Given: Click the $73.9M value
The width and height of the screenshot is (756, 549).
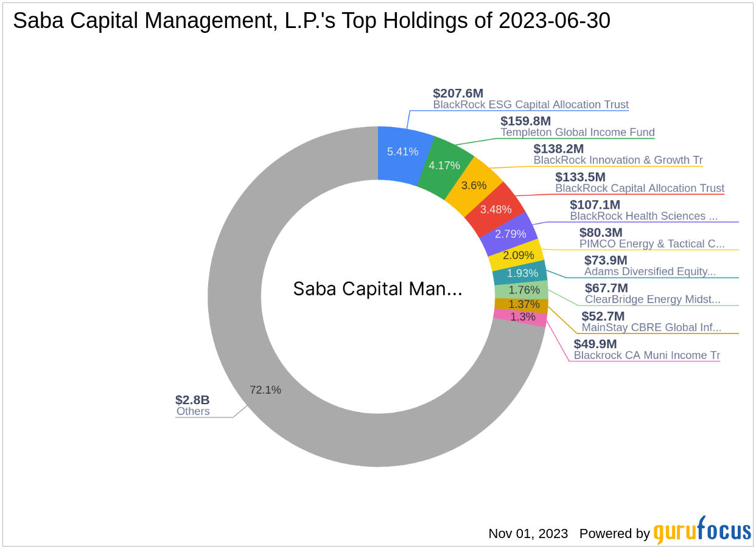Looking at the screenshot, I should coord(606,261).
